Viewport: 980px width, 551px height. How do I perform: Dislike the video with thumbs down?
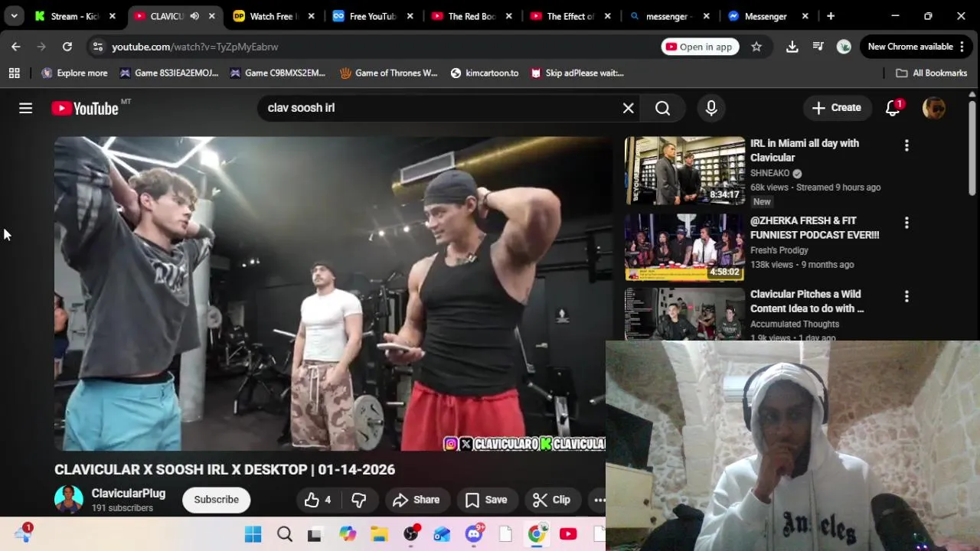pyautogui.click(x=359, y=500)
